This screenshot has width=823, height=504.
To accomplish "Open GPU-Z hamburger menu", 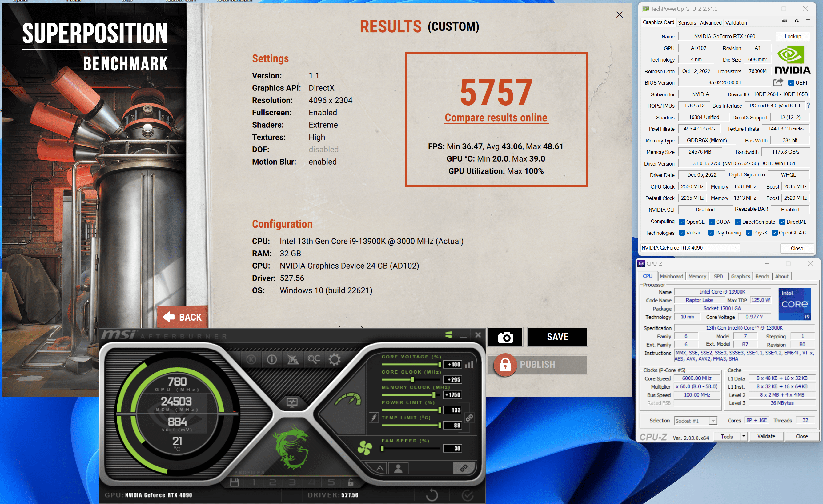I will 808,21.
